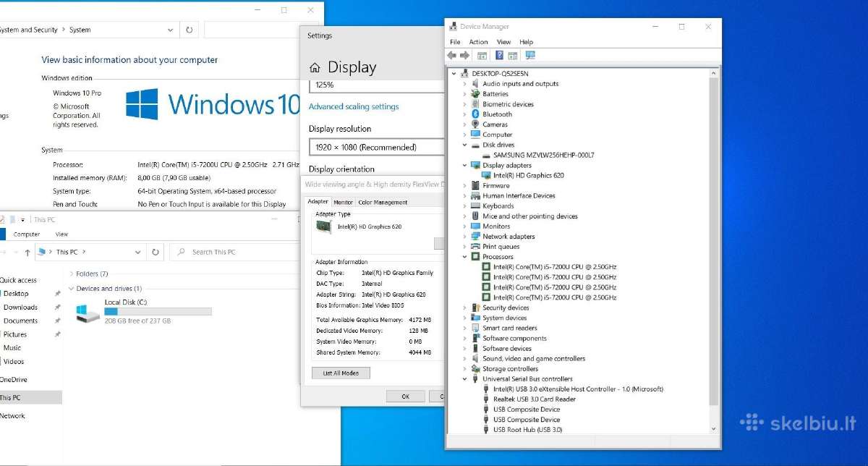868x466 pixels.
Task: Click the search box in the System window
Action: pos(253,30)
